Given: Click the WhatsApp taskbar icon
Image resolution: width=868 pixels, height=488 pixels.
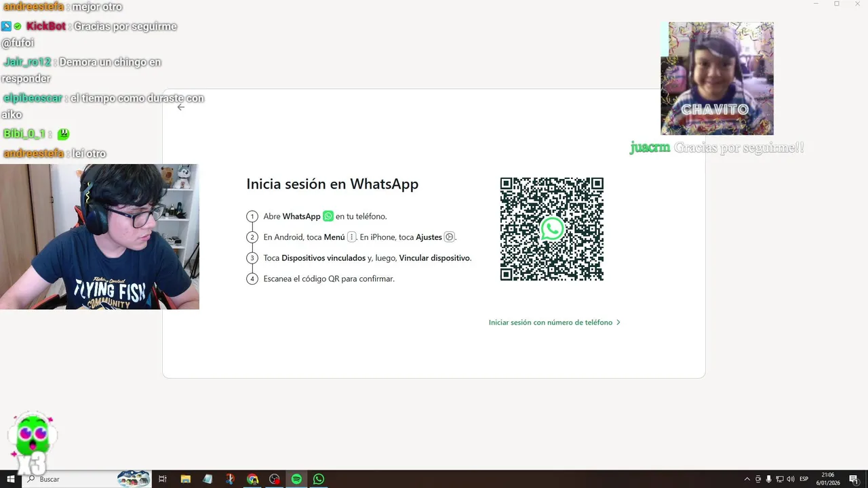Looking at the screenshot, I should (319, 479).
